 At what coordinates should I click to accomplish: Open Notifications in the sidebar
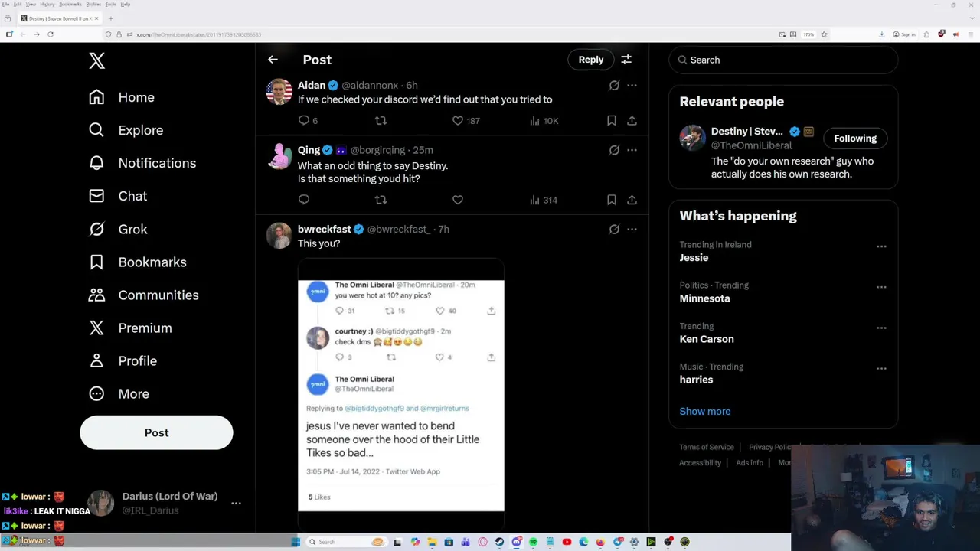tap(142, 163)
